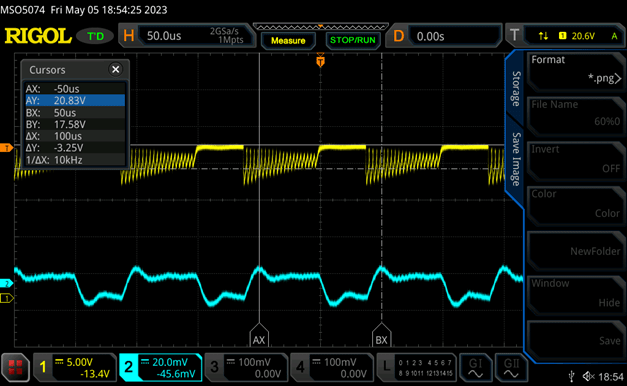The height and width of the screenshot is (386, 627).
Task: Click the trigger edge slope icon
Action: [x=543, y=36]
